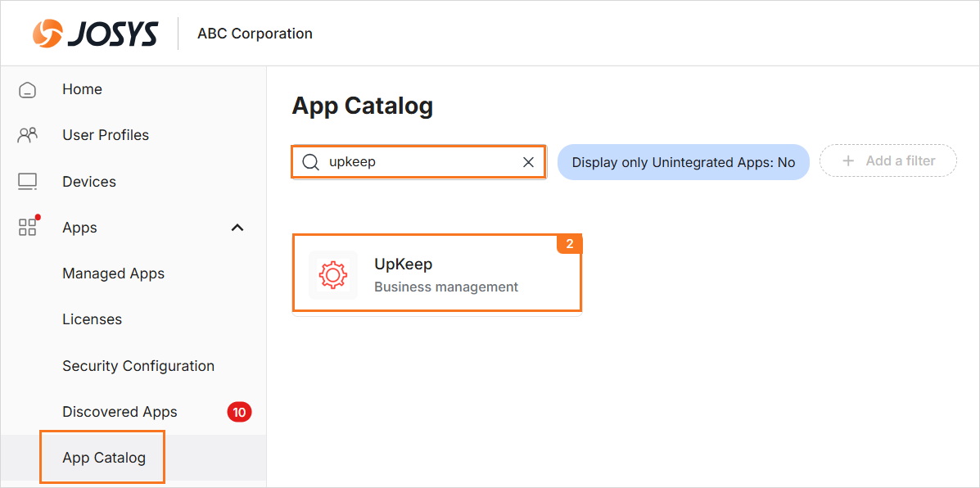Viewport: 980px width, 488px height.
Task: Clear the upkeep search text
Action: pos(528,162)
